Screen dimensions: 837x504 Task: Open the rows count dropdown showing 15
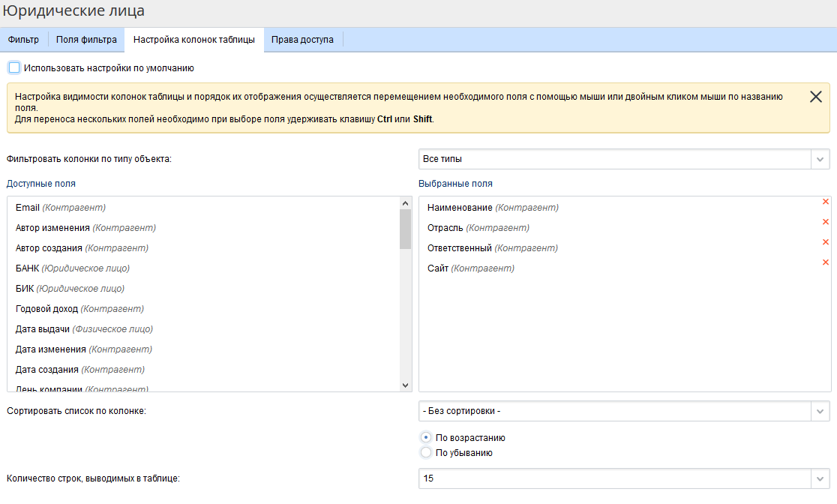point(624,478)
